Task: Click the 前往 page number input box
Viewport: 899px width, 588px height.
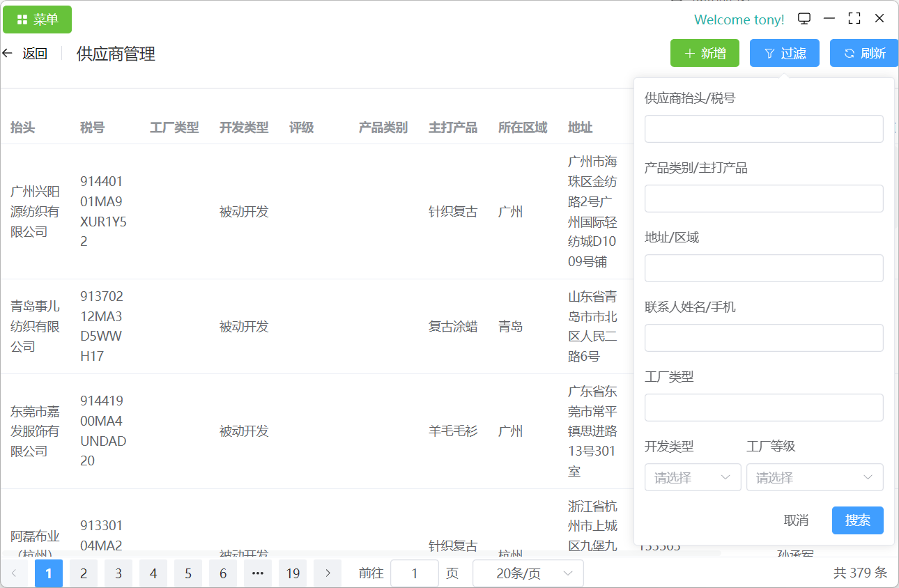Action: click(x=415, y=573)
